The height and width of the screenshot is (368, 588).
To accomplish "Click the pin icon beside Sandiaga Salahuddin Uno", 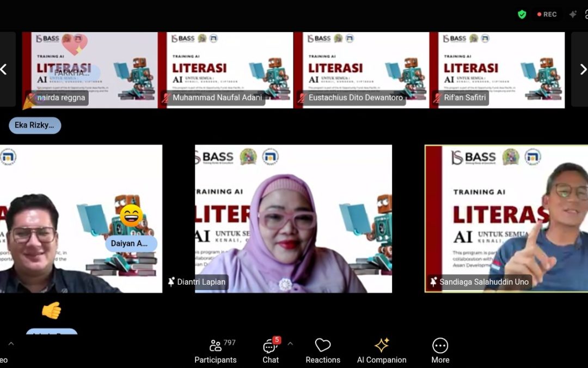I will tap(433, 282).
